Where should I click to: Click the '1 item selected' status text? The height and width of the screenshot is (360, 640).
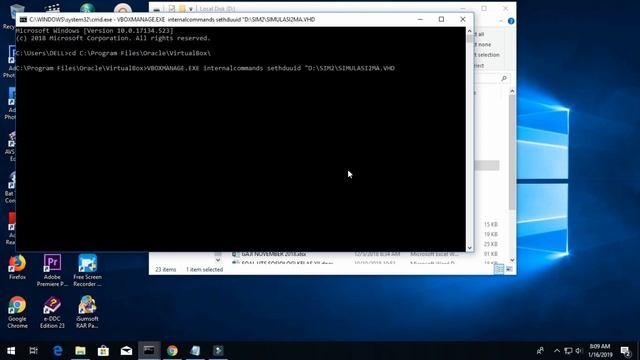(x=204, y=269)
